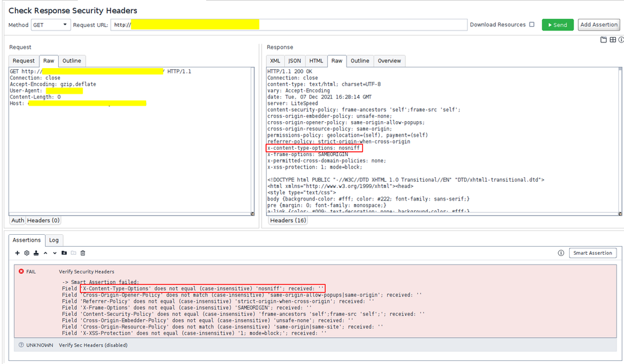Select the failed Verify Security Headers assertion

point(86,272)
